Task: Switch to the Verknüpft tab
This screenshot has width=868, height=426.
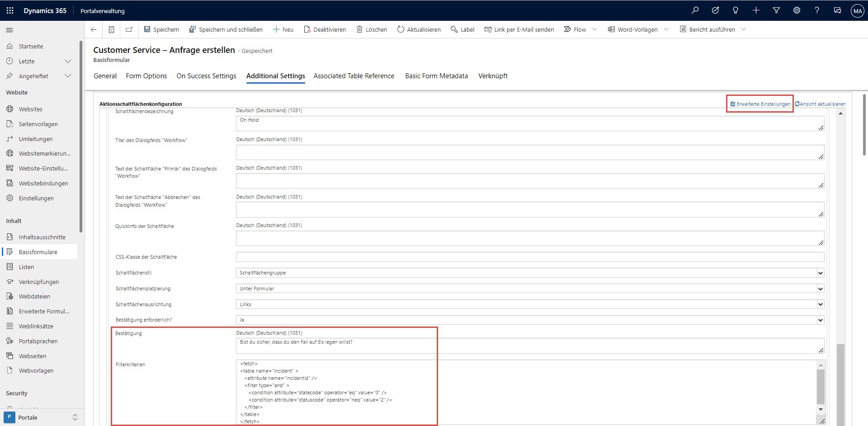Action: pos(493,76)
